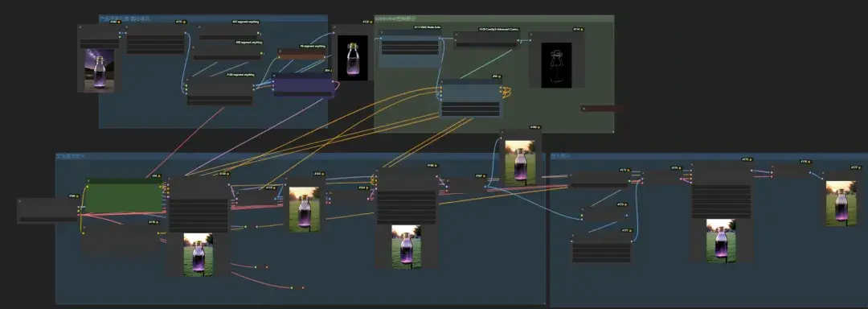The image size is (868, 309).
Task: Select the brown-colored segment anything node
Action: [x=301, y=54]
